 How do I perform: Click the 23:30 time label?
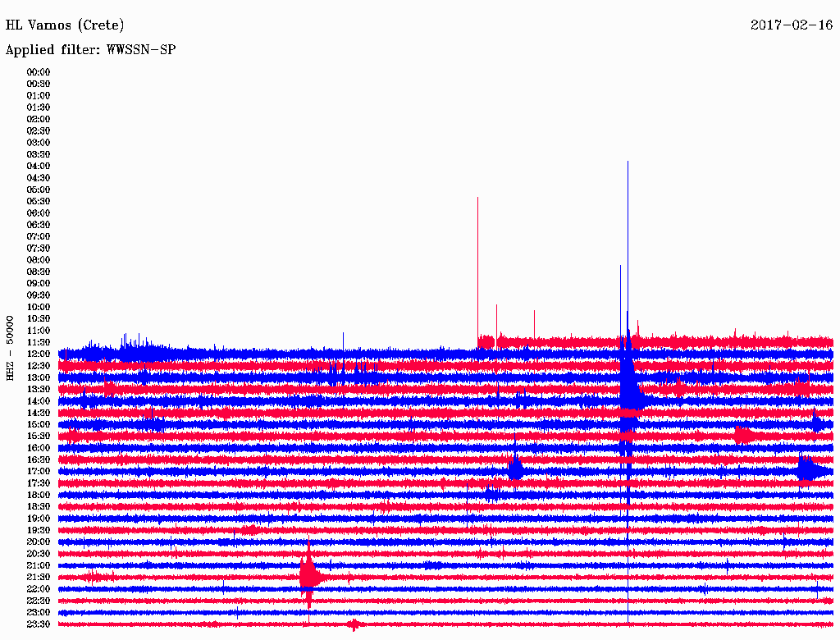click(x=39, y=624)
